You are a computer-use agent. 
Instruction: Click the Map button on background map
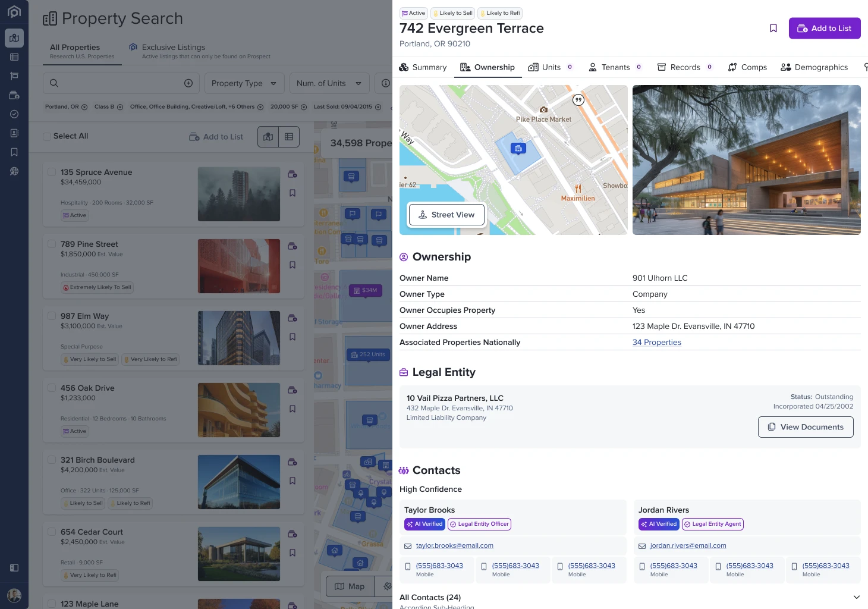click(x=350, y=586)
